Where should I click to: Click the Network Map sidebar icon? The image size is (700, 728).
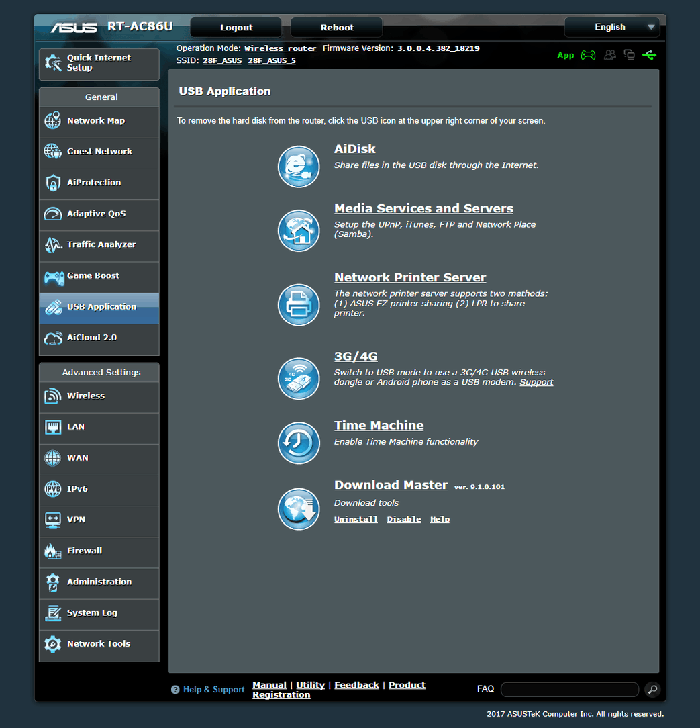pyautogui.click(x=53, y=120)
